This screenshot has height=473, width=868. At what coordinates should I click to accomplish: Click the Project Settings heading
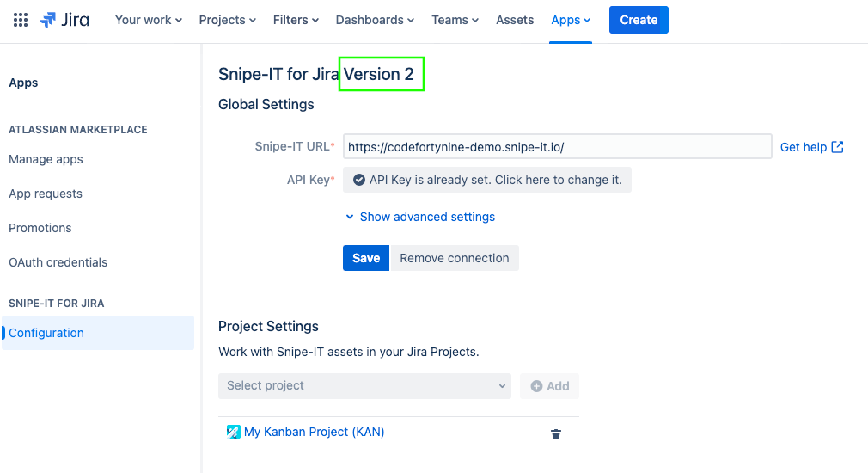[268, 326]
